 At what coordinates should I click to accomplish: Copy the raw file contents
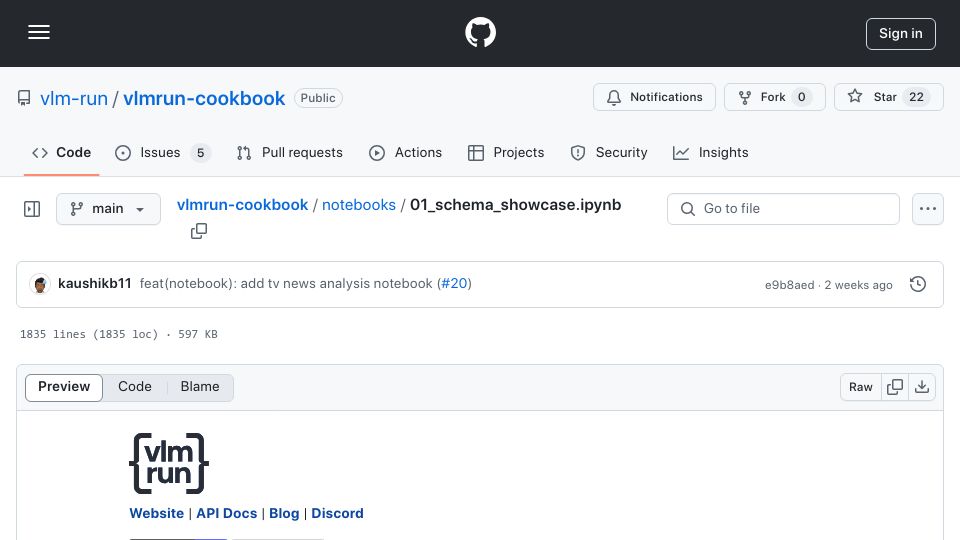(x=894, y=387)
